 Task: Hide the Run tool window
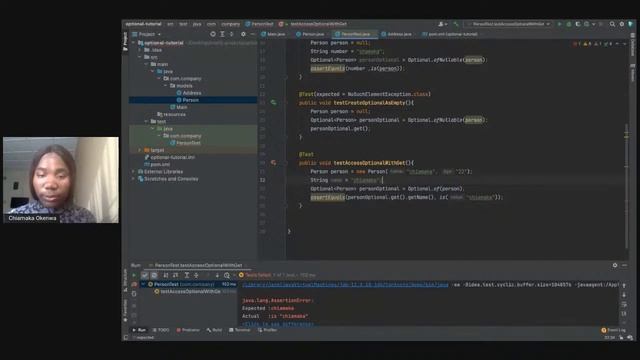click(x=624, y=265)
